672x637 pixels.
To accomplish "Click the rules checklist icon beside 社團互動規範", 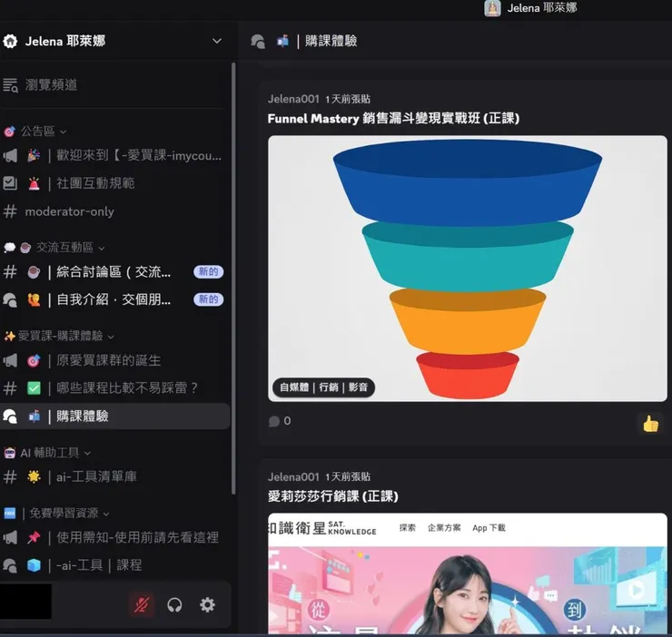I will point(10,183).
